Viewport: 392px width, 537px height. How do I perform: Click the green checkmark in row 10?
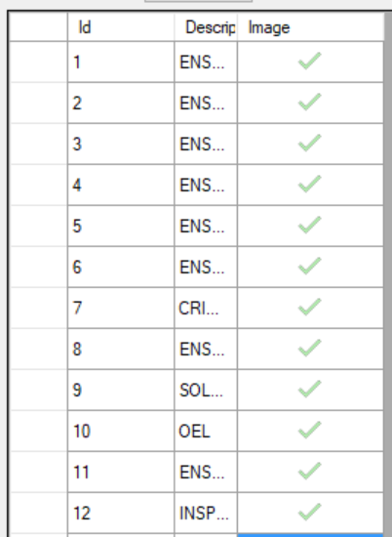coord(309,431)
